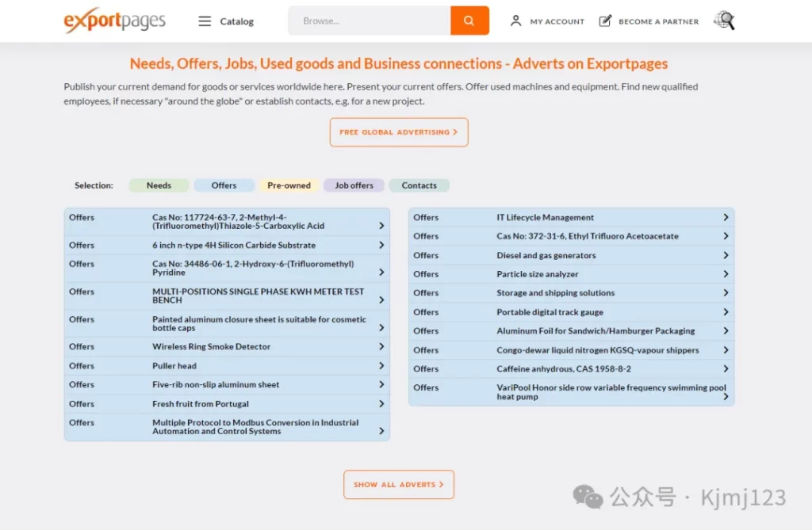
Task: Expand arrow for Ethyl Trifluoro Acetoacetate offer
Action: pyautogui.click(x=726, y=236)
